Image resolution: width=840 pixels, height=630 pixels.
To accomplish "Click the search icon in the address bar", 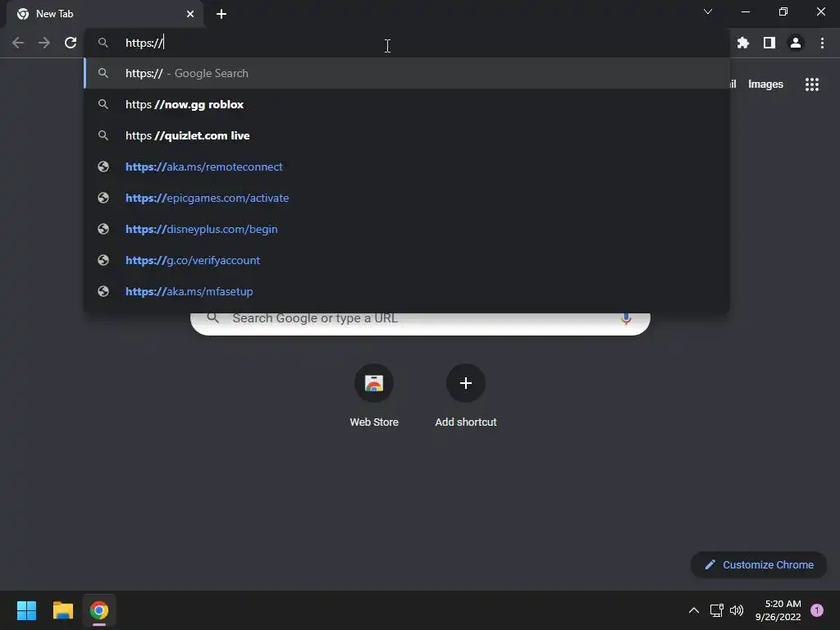I will (x=103, y=43).
